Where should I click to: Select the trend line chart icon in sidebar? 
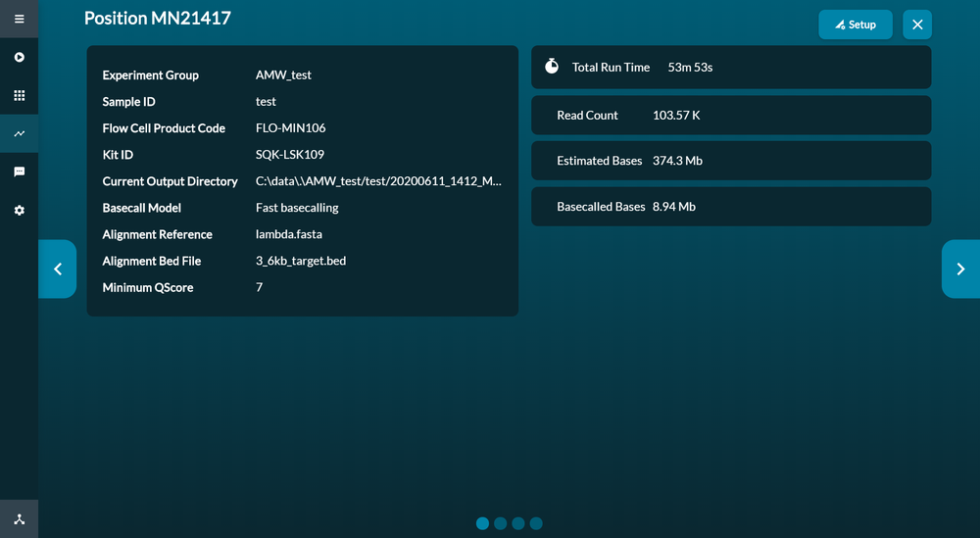[20, 133]
